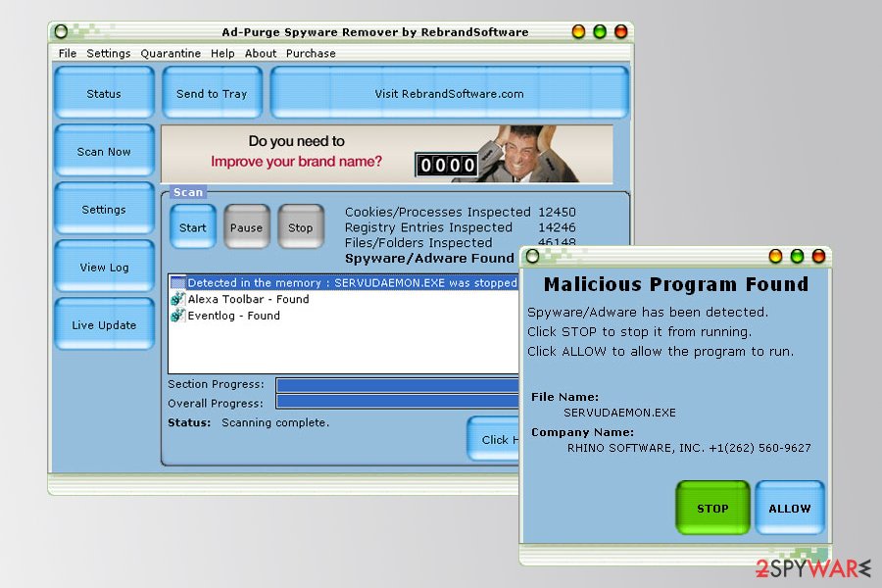Click the Scan Now sidebar button
882x588 pixels.
point(104,151)
